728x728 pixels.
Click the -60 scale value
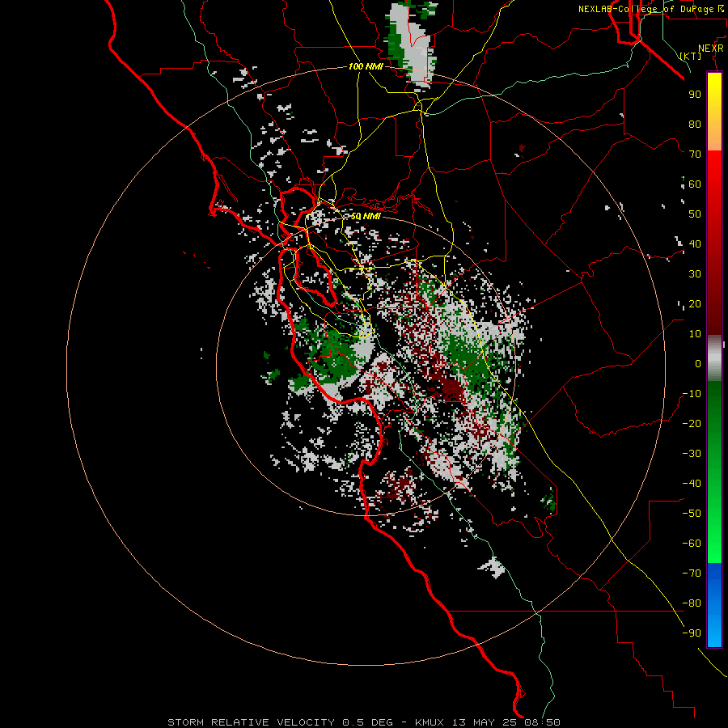point(692,544)
